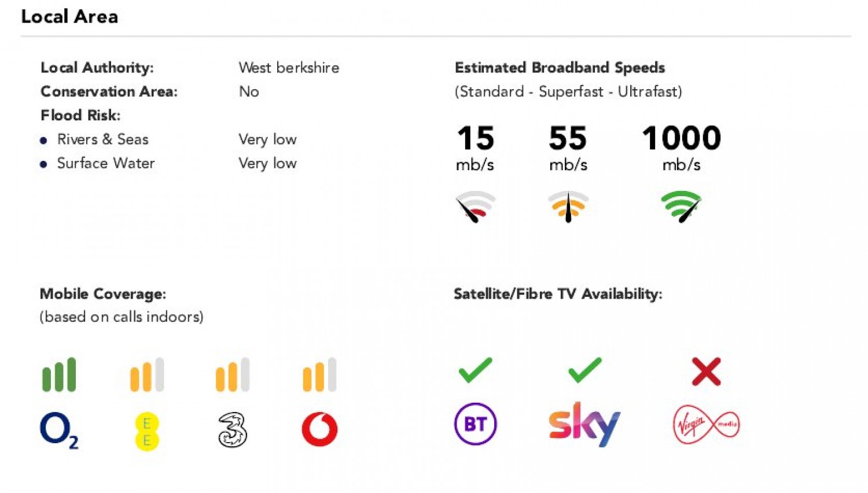
Task: Click the yellow EE network logo
Action: 146,431
